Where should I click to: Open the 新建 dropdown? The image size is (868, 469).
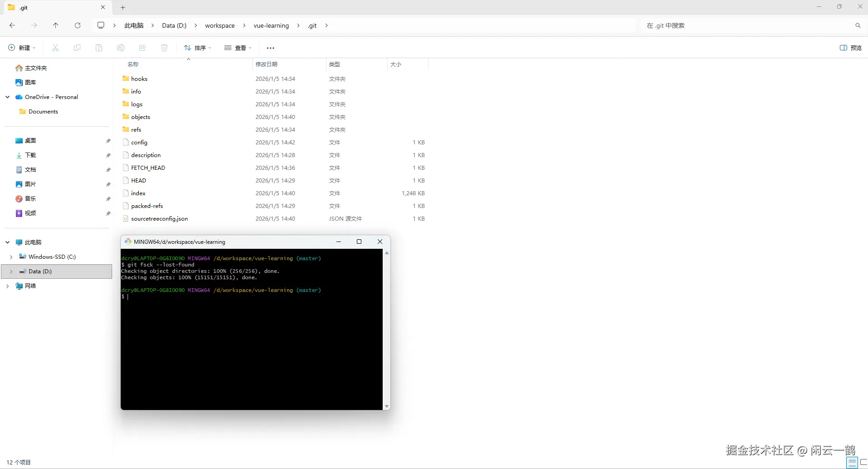[x=21, y=48]
